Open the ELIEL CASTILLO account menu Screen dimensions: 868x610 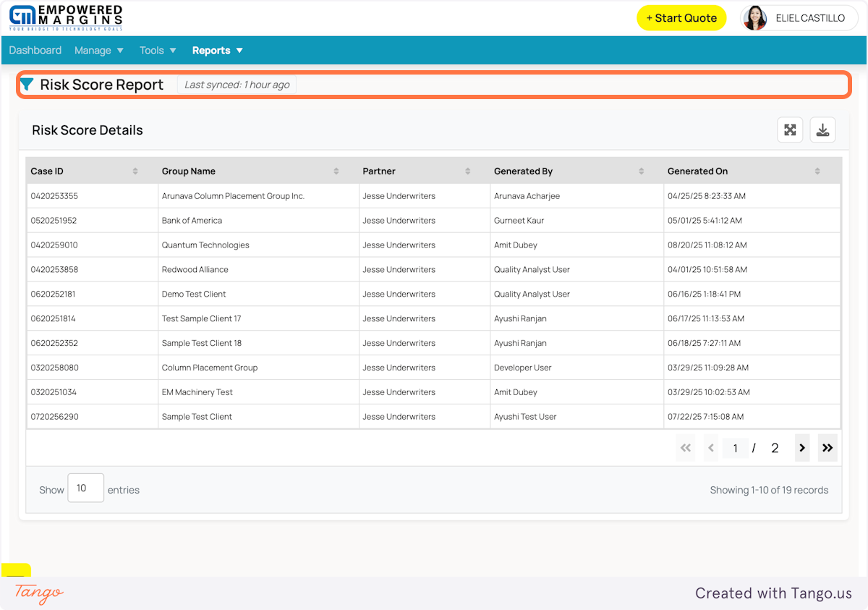click(x=799, y=18)
